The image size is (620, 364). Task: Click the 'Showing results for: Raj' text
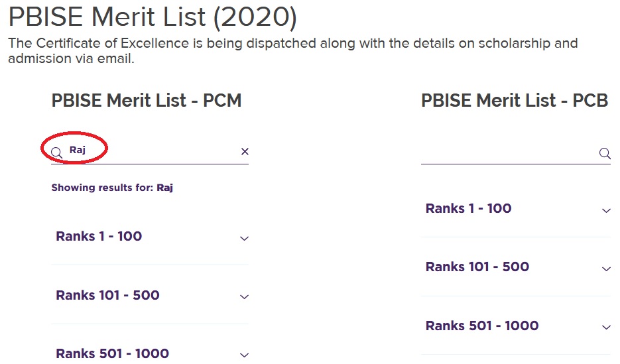coord(112,188)
